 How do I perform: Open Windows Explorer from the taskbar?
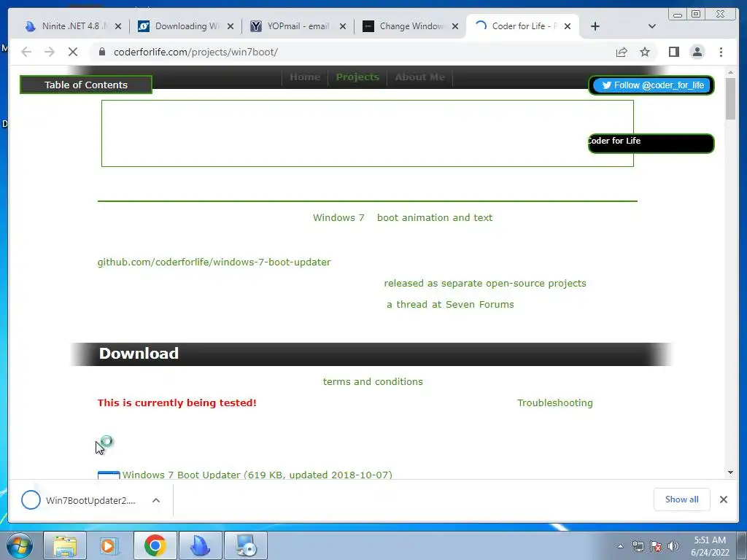pos(65,545)
